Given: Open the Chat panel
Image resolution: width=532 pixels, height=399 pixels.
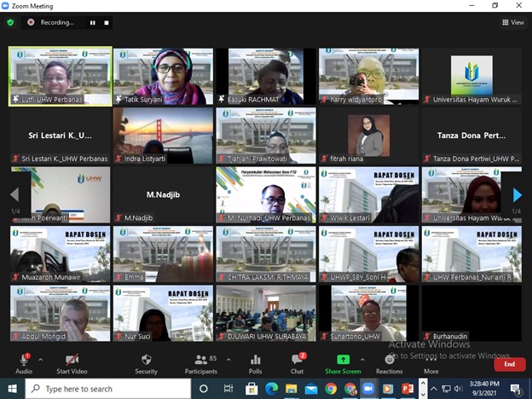Looking at the screenshot, I should click(x=298, y=364).
